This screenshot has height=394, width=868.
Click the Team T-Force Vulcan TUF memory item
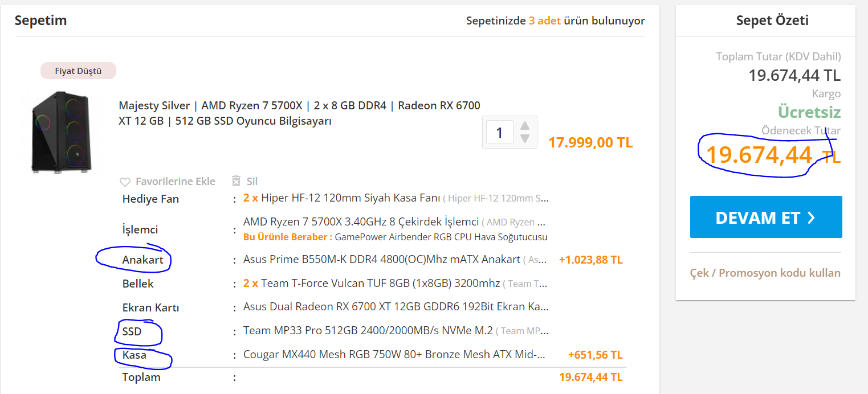pos(396,284)
